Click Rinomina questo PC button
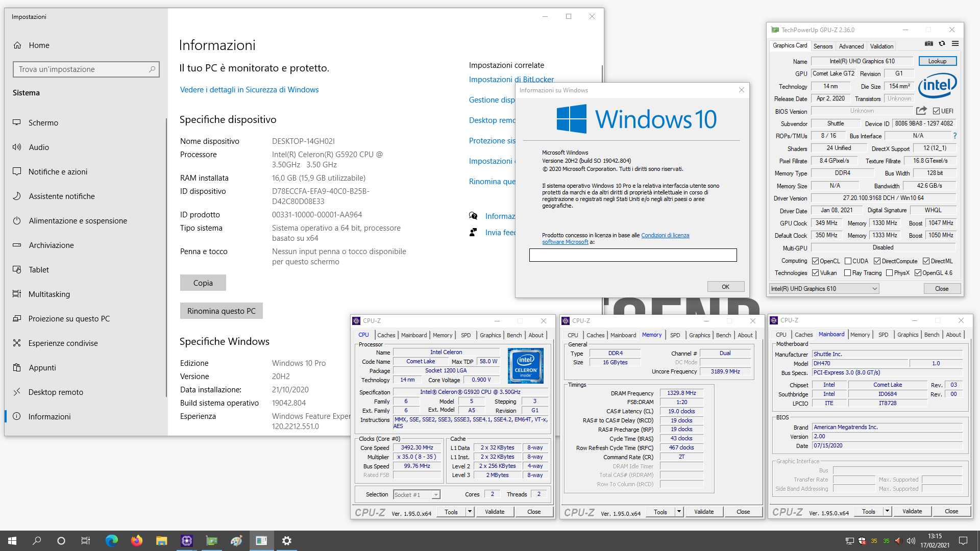 coord(221,311)
